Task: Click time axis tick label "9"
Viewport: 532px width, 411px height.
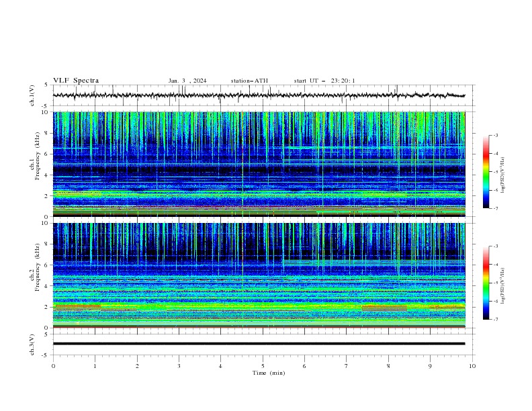Action: [430, 366]
